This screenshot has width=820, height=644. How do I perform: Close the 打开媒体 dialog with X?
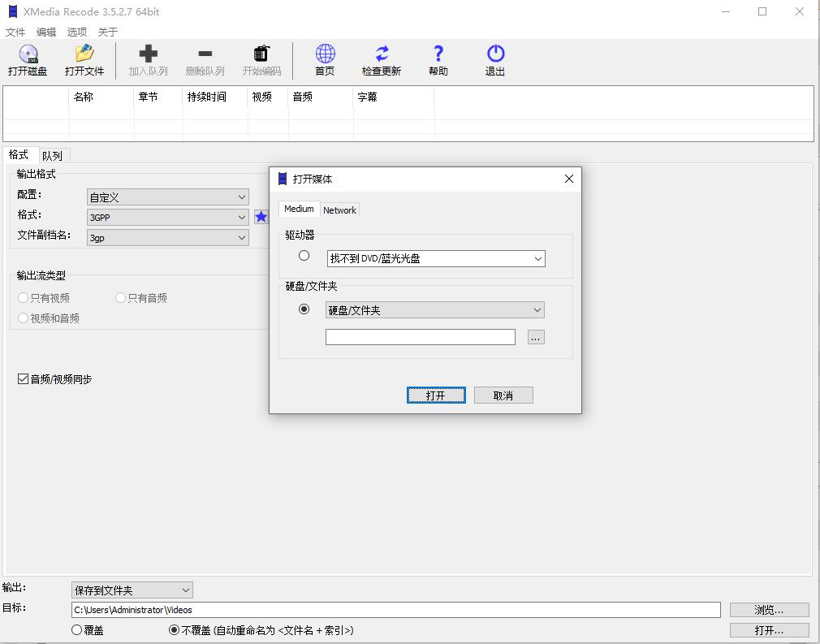(569, 179)
